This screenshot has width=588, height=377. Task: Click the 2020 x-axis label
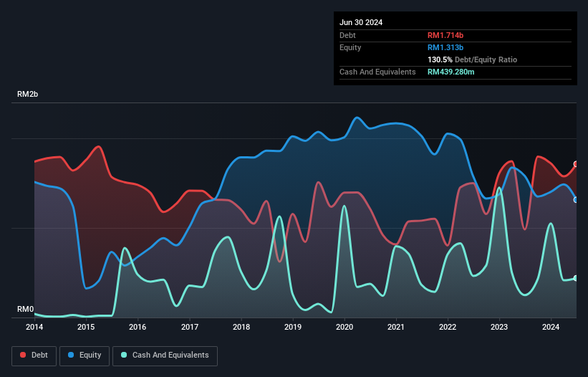coord(344,327)
